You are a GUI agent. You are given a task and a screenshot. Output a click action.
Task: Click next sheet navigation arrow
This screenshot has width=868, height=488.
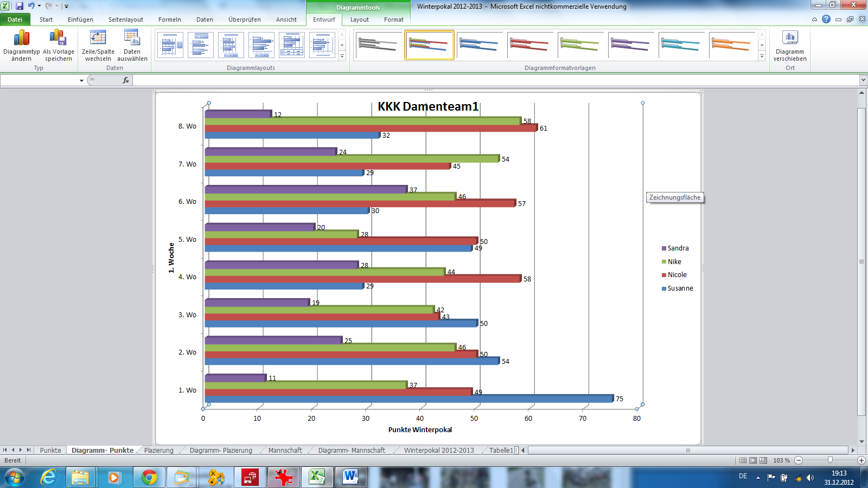coord(21,450)
